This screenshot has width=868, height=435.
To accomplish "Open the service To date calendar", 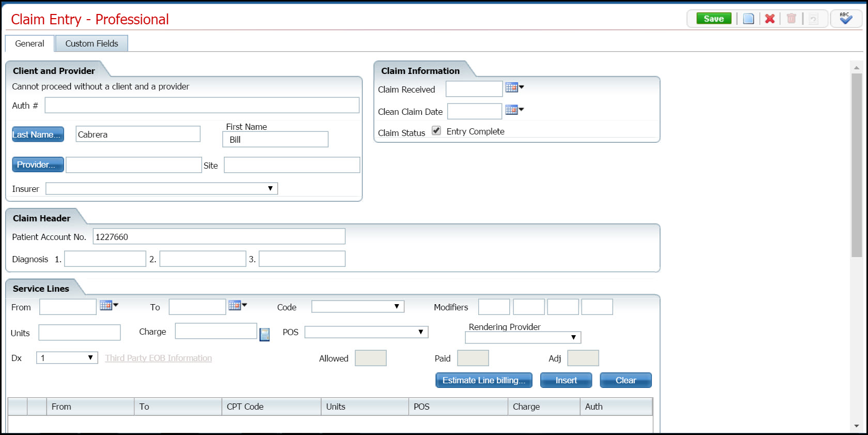I will [237, 305].
